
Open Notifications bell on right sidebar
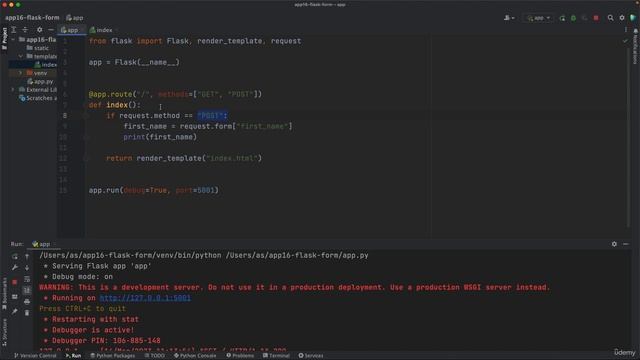635,46
